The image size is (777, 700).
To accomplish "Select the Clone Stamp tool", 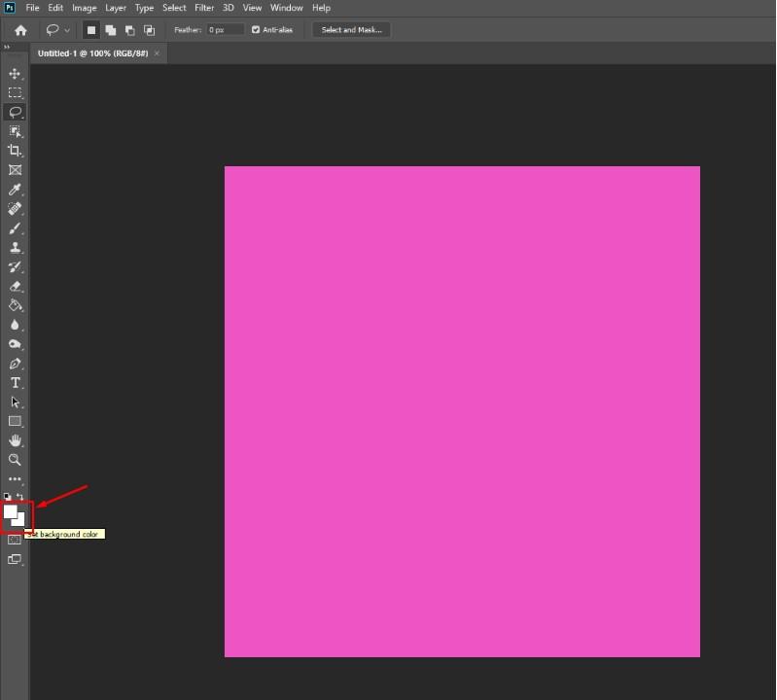I will click(15, 247).
